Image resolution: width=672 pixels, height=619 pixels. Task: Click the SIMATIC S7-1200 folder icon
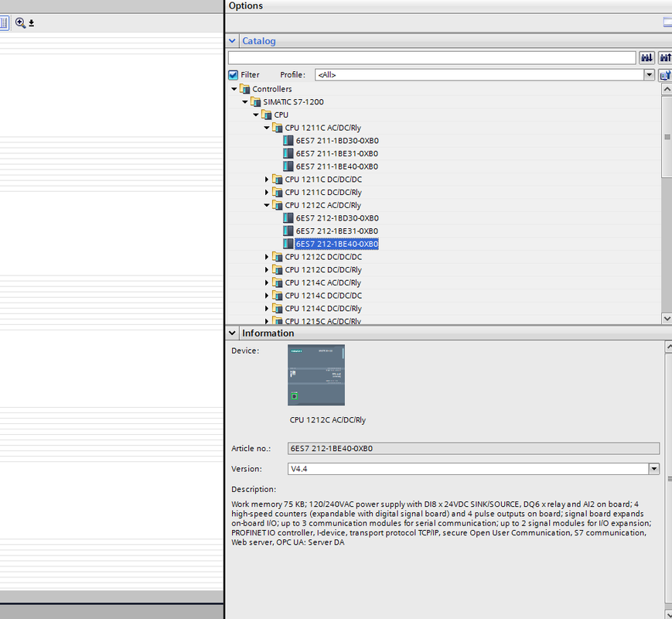click(x=255, y=101)
